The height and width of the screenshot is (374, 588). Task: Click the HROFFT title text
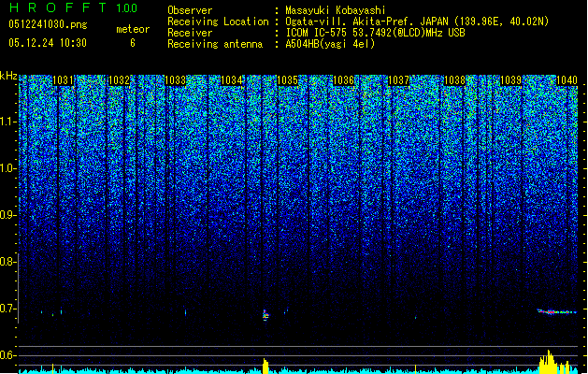59,7
